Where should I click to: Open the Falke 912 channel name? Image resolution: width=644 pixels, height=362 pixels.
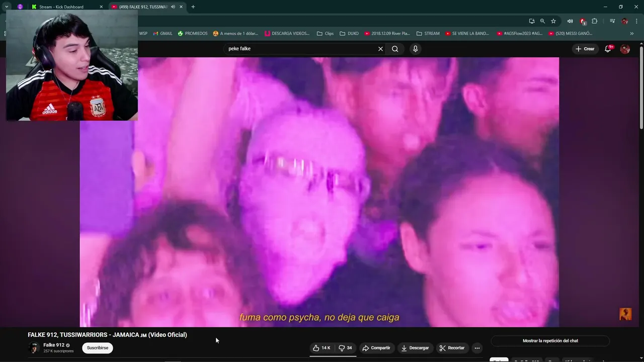click(x=54, y=345)
